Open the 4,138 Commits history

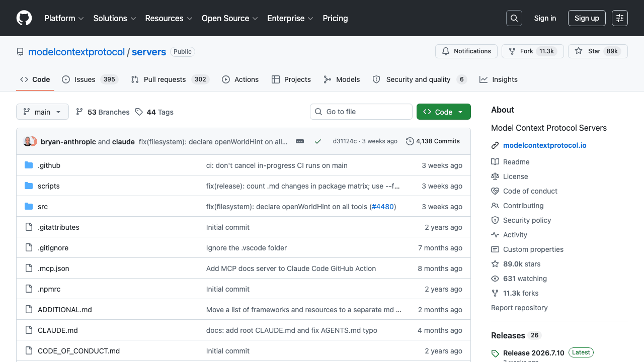[433, 141]
